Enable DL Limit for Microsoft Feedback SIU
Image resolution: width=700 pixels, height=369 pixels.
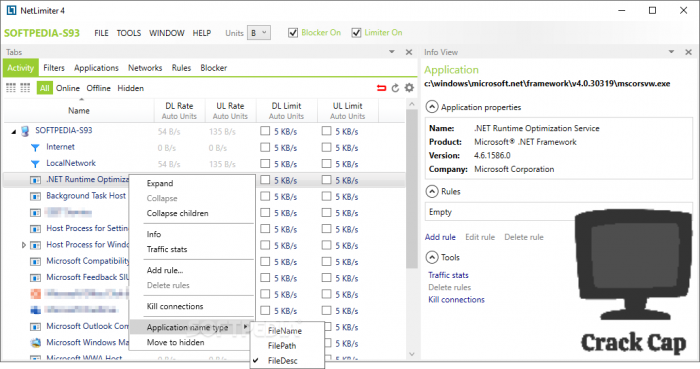(265, 278)
